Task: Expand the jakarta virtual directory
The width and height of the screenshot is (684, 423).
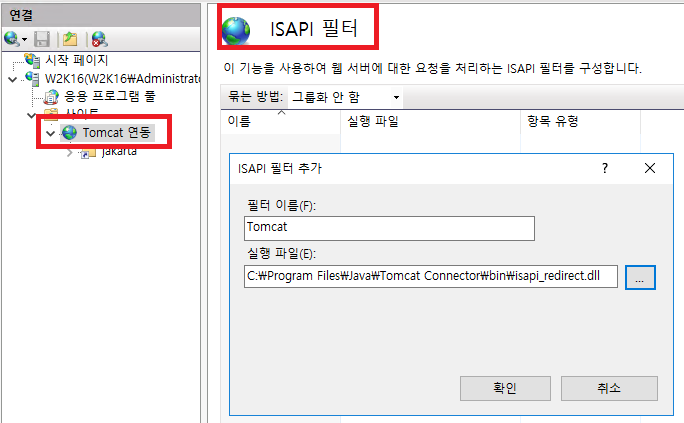Action: (70, 153)
